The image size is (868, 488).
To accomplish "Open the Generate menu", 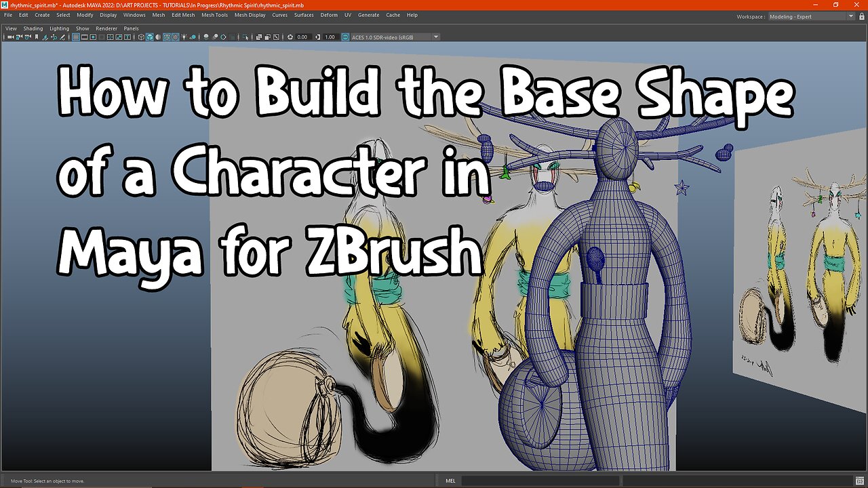I will click(x=368, y=15).
